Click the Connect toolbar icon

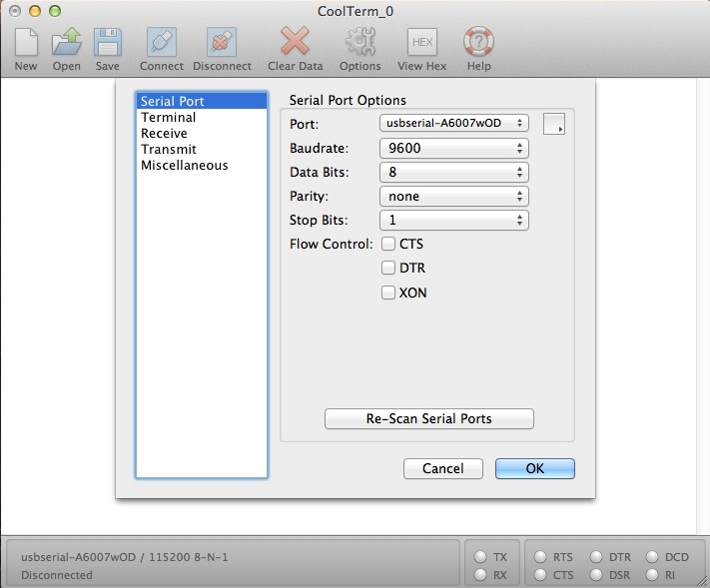(161, 43)
